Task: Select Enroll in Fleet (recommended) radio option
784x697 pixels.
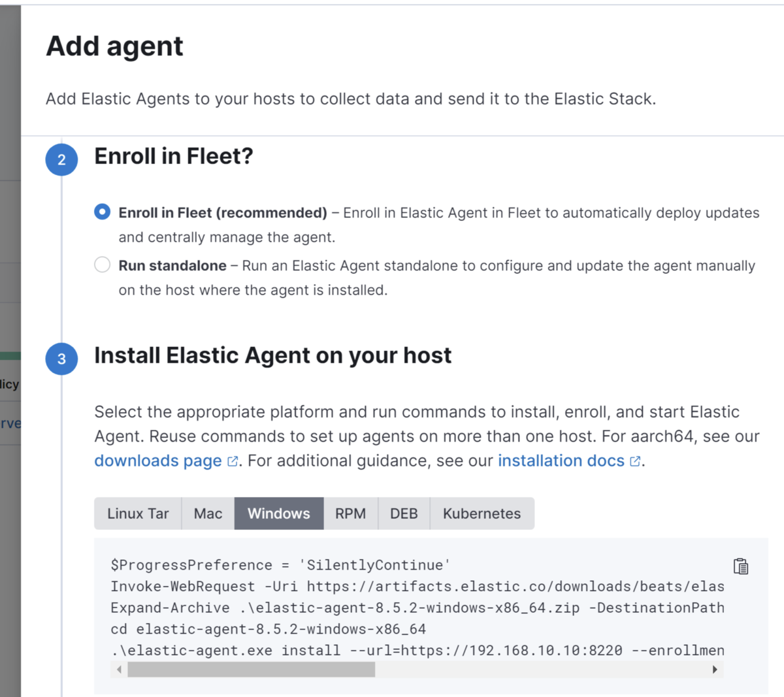Action: pyautogui.click(x=103, y=212)
